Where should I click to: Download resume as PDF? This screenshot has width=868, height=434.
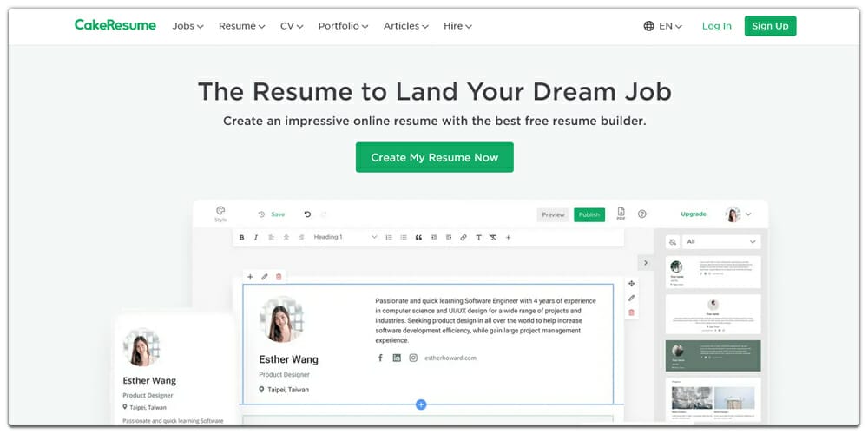click(621, 214)
